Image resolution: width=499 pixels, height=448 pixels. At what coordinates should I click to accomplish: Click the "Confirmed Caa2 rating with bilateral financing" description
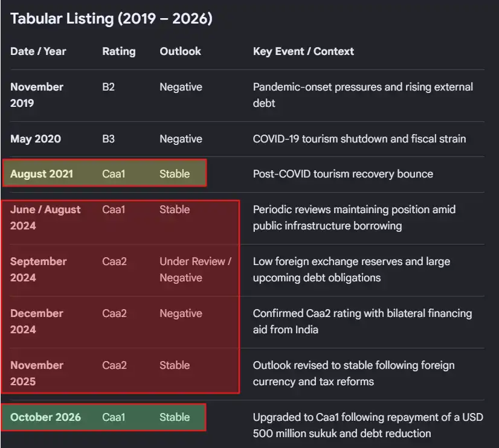[x=362, y=321]
